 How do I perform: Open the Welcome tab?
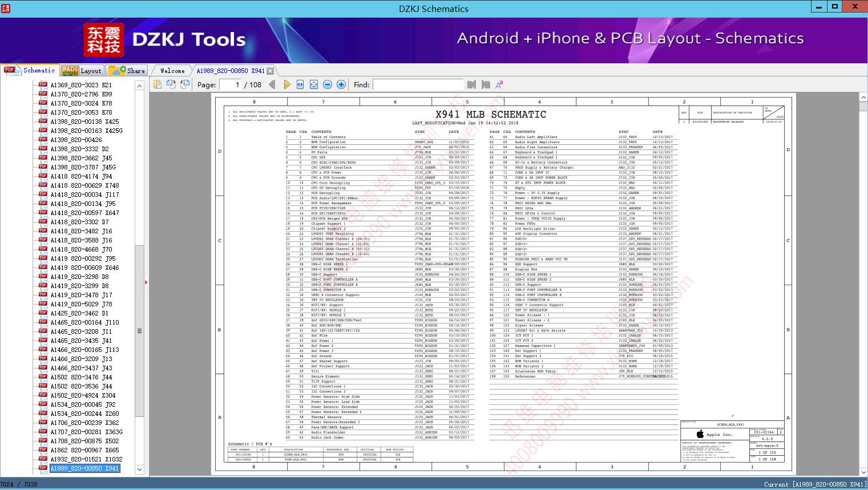172,71
